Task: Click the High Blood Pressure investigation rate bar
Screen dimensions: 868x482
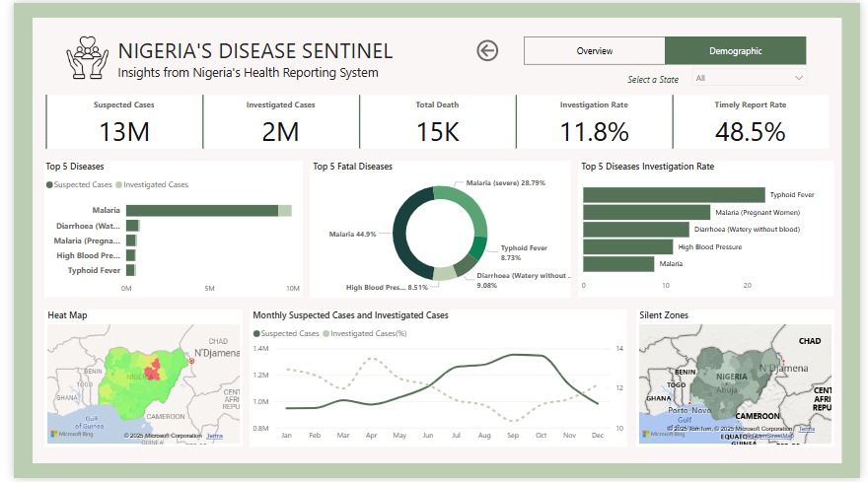Action: (627, 246)
